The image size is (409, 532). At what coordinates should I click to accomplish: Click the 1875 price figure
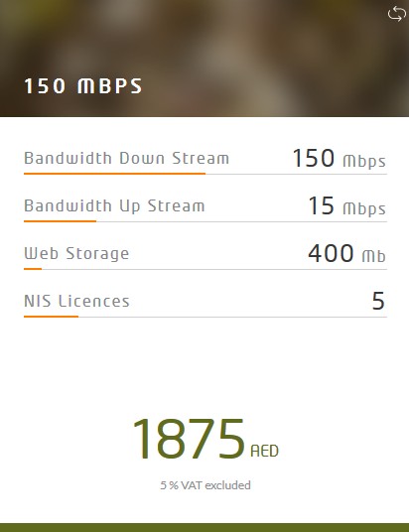(189, 439)
